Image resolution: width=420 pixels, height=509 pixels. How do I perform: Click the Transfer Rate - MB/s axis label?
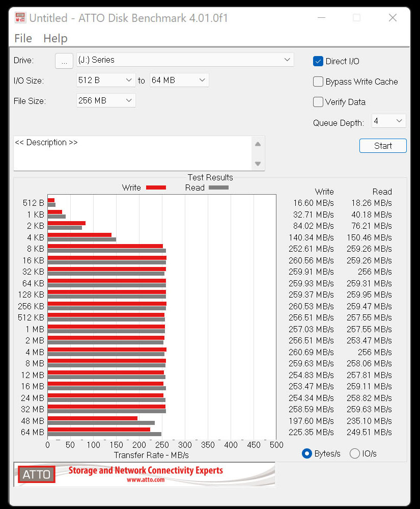click(151, 455)
